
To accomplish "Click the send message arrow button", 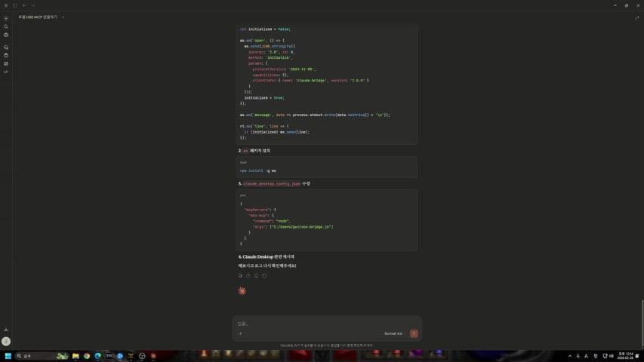I will 414,333.
